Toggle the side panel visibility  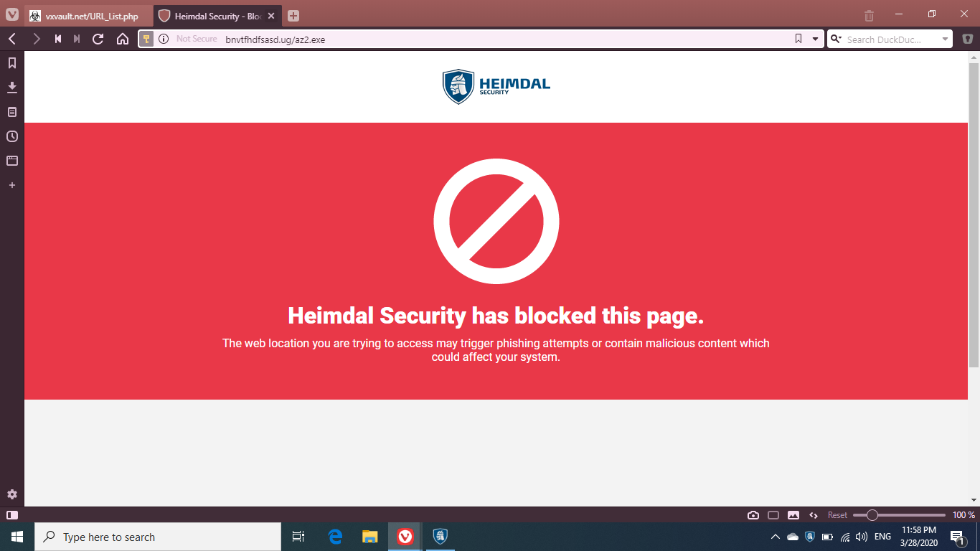click(12, 515)
